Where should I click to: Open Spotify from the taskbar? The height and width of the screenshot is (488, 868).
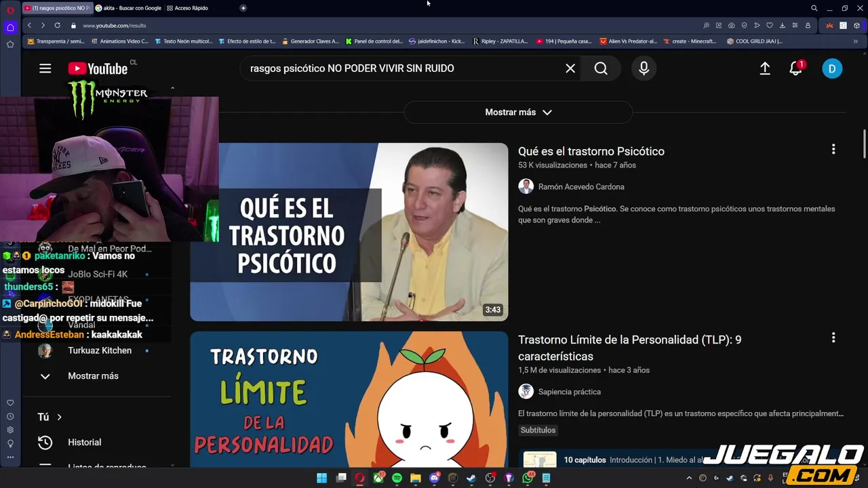tap(397, 478)
